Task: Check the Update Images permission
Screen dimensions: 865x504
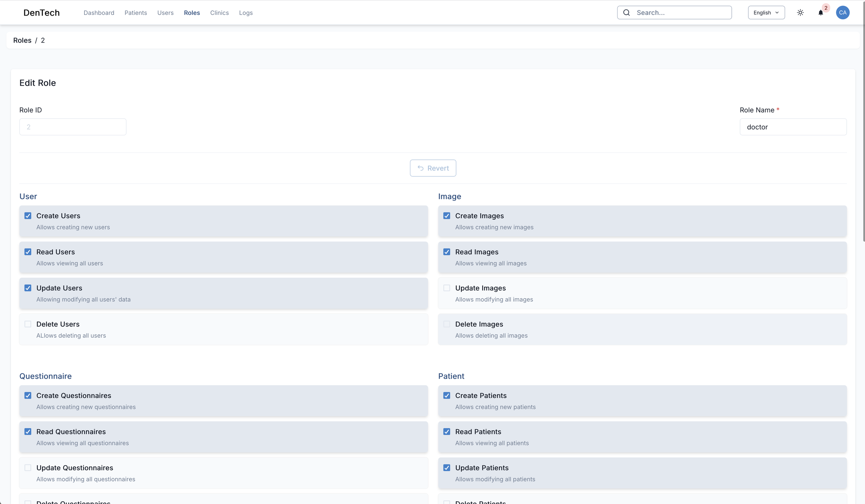Action: [x=447, y=288]
